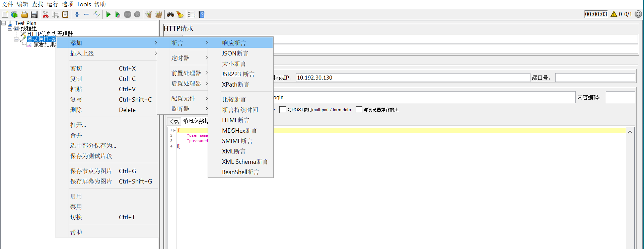This screenshot has height=249, width=644.
Task: Click the 内容编码 input field
Action: point(620,97)
